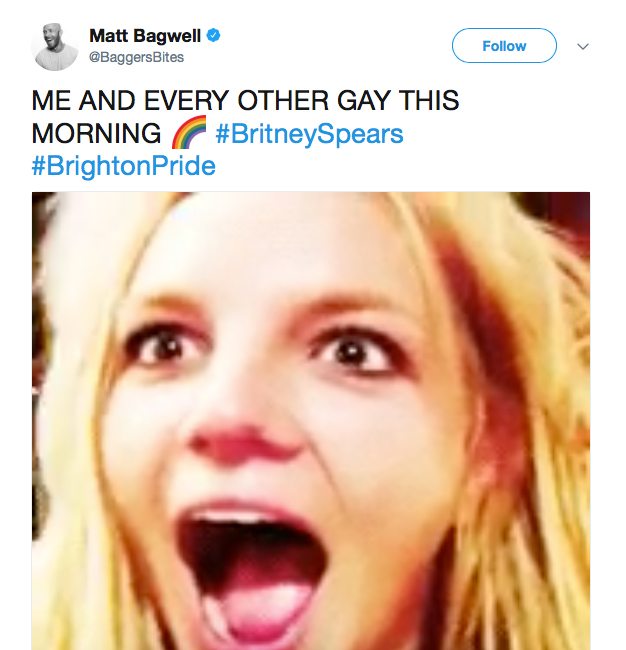Click the word OTHER in tweet text
The height and width of the screenshot is (650, 626).
[283, 100]
